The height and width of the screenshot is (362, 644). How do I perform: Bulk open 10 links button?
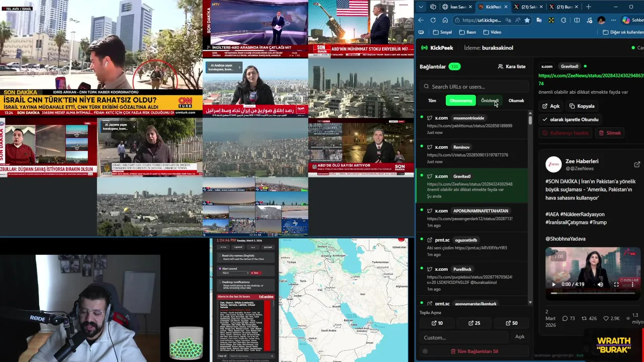pos(437,323)
